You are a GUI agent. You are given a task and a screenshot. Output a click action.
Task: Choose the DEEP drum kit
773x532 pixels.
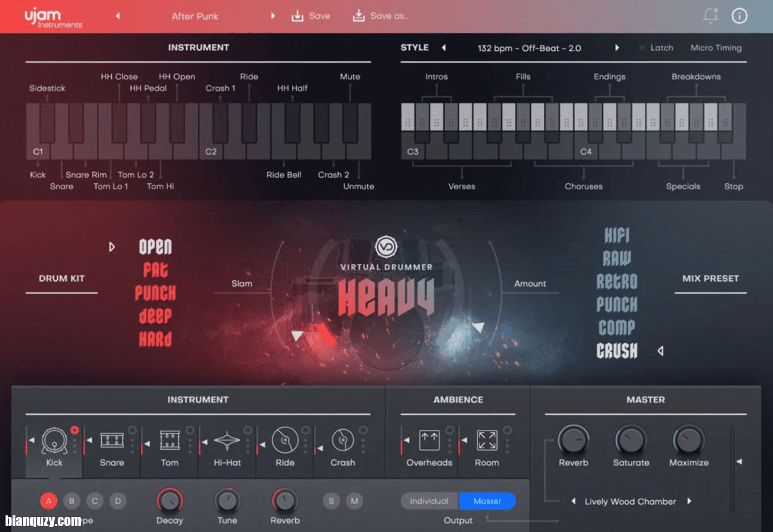pos(156,316)
